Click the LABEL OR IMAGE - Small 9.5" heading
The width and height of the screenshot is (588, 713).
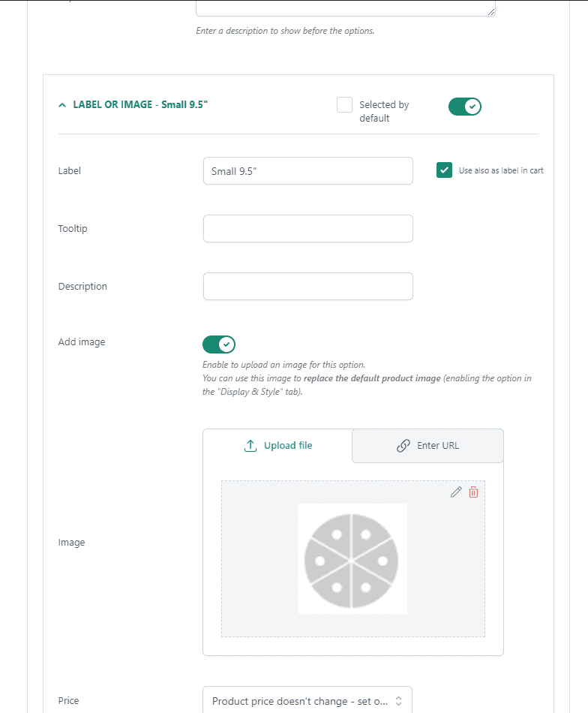(140, 104)
